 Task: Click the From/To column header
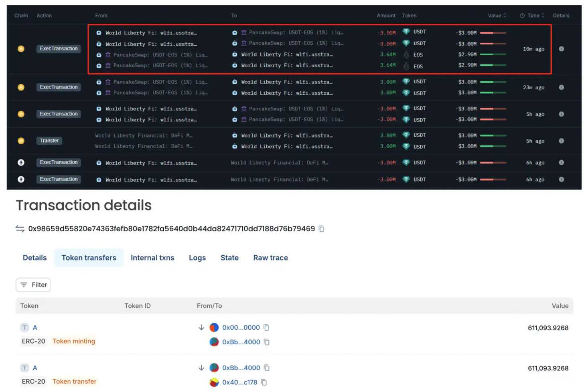[x=209, y=306]
